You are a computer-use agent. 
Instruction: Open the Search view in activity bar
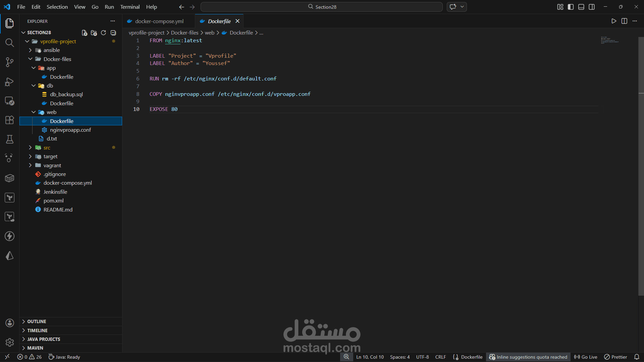pos(9,43)
